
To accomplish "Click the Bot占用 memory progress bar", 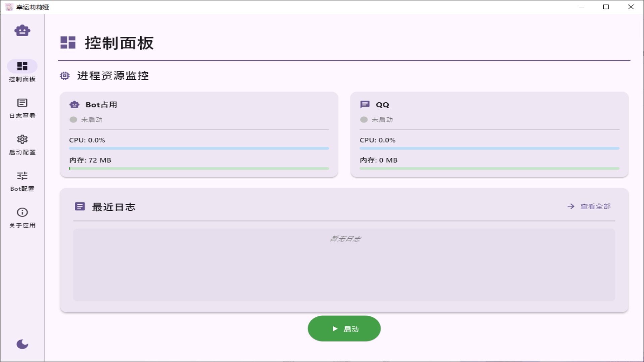I will point(199,169).
